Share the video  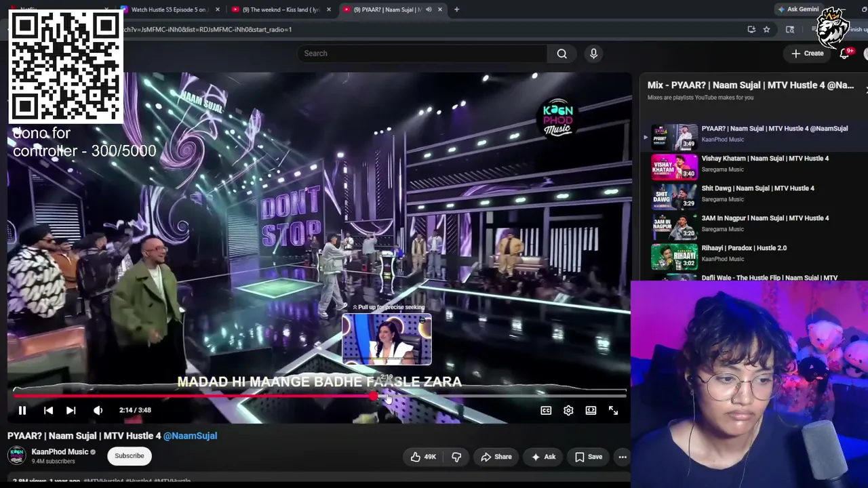[x=496, y=457]
